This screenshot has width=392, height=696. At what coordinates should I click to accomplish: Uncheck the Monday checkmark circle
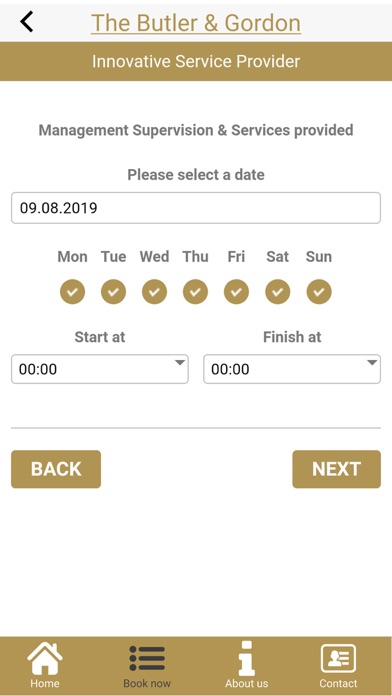point(72,292)
